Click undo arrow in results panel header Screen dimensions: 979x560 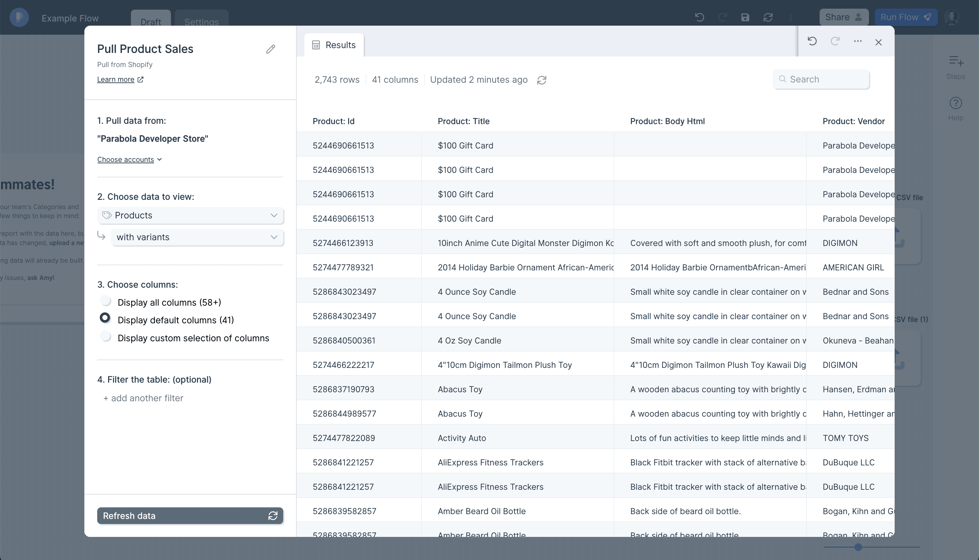(x=812, y=42)
